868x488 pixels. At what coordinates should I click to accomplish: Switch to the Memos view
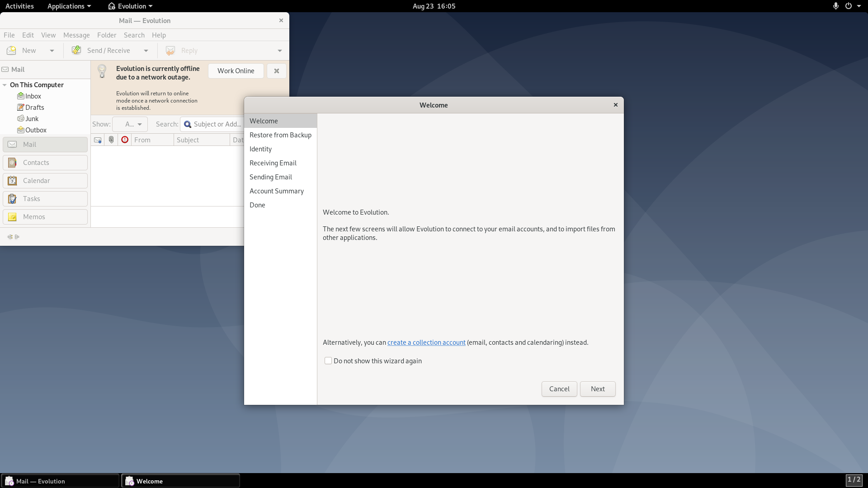pyautogui.click(x=45, y=217)
